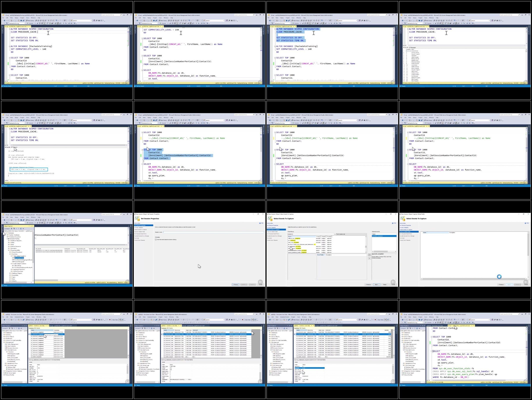
Task: Click the event library vertical scrollbar
Action: pyautogui.click(x=366, y=245)
